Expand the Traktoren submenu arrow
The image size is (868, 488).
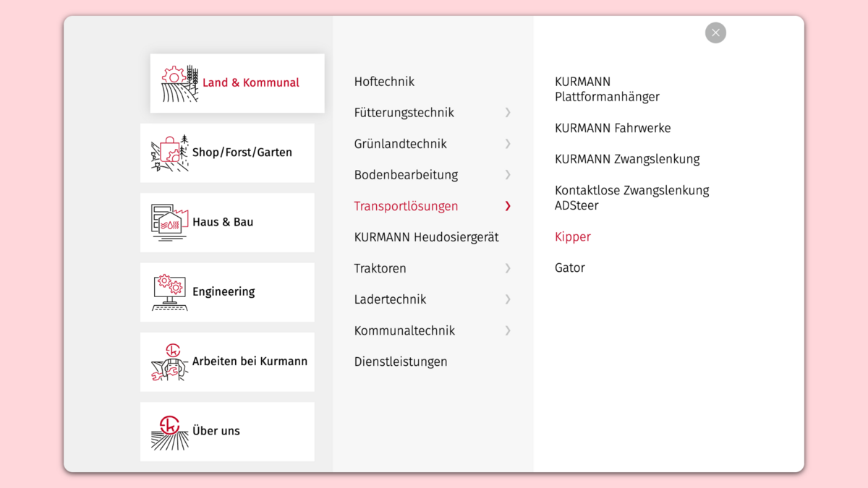(508, 268)
